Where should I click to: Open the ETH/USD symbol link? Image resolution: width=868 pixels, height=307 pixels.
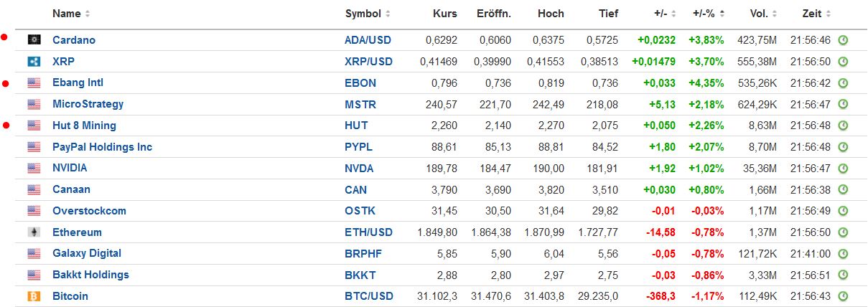pyautogui.click(x=368, y=232)
